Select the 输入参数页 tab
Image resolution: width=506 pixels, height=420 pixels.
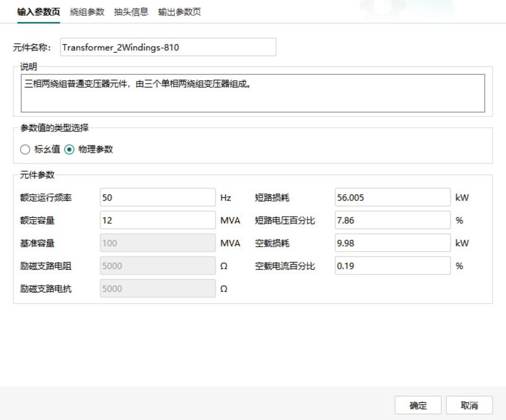click(x=38, y=12)
